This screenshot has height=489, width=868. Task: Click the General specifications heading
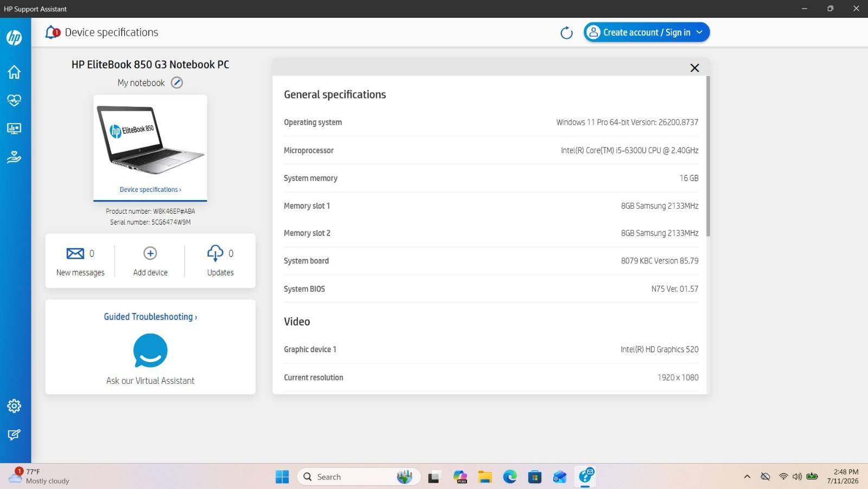335,95
